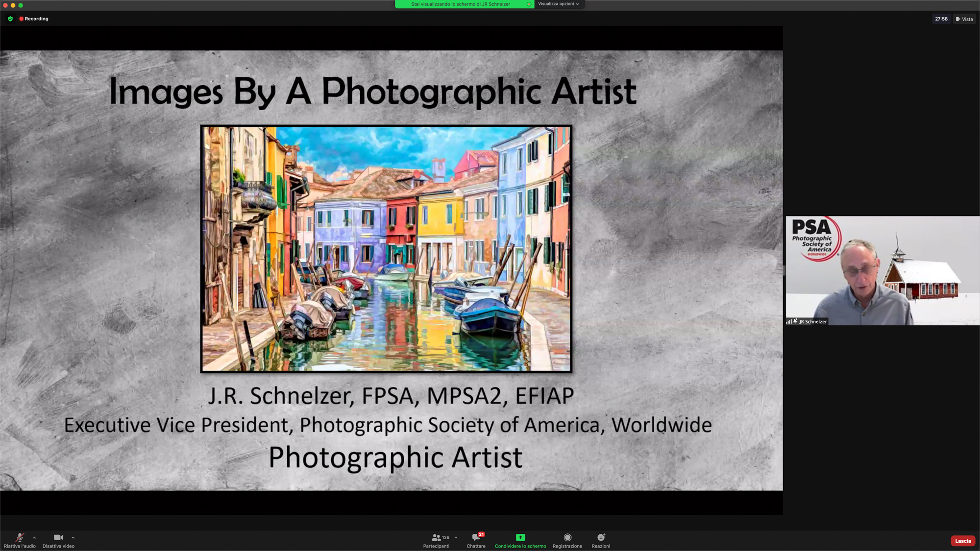Click the red Lascia button
The height and width of the screenshot is (551, 980).
point(962,541)
